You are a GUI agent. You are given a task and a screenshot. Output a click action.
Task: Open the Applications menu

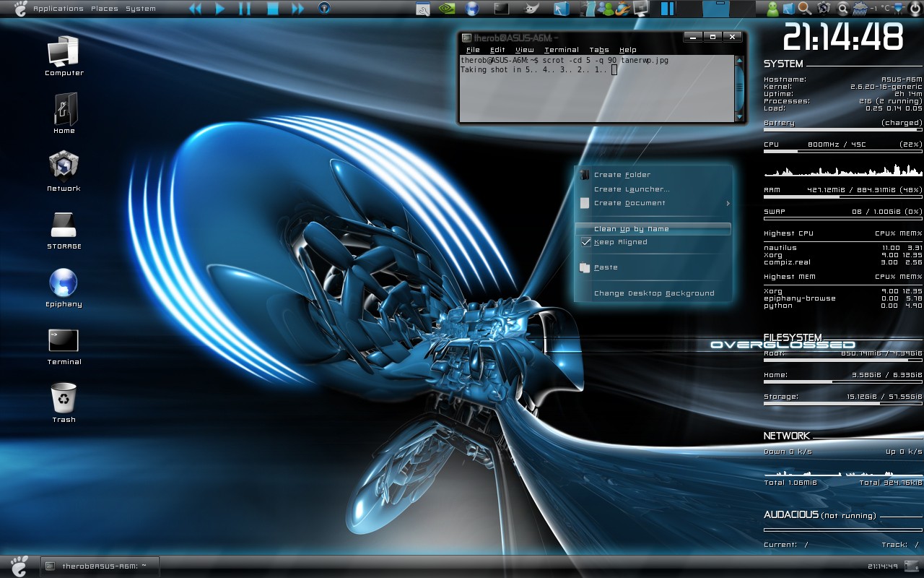[58, 9]
